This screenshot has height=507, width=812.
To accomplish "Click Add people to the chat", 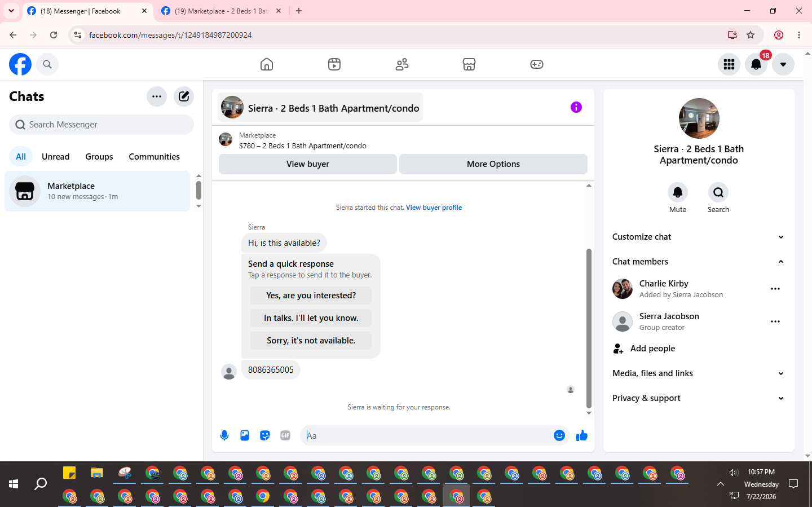I will tap(699, 349).
